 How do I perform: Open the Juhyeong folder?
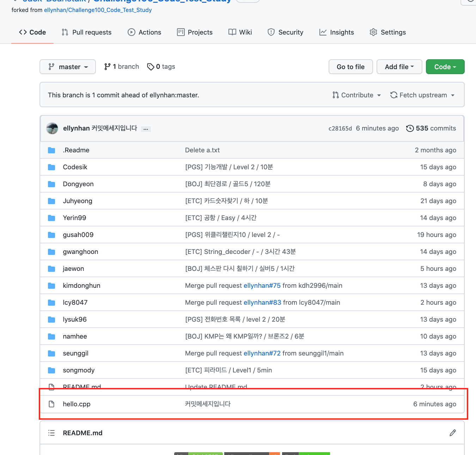[x=78, y=201]
